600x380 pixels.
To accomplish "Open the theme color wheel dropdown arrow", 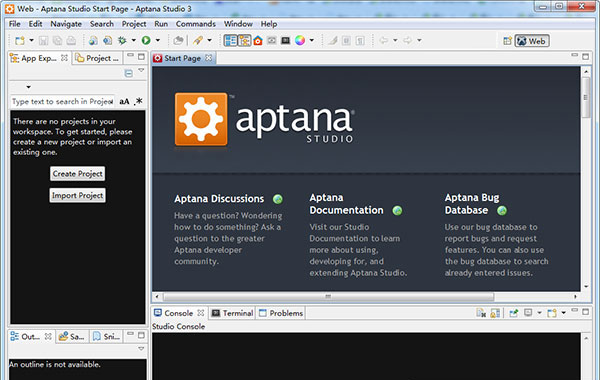I will [312, 40].
